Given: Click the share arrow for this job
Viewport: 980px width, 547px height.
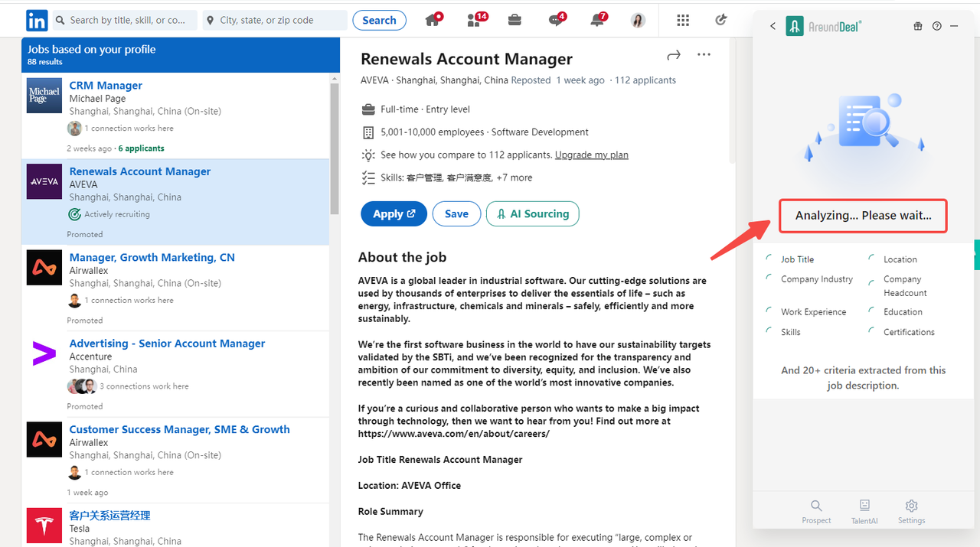Looking at the screenshot, I should click(674, 55).
